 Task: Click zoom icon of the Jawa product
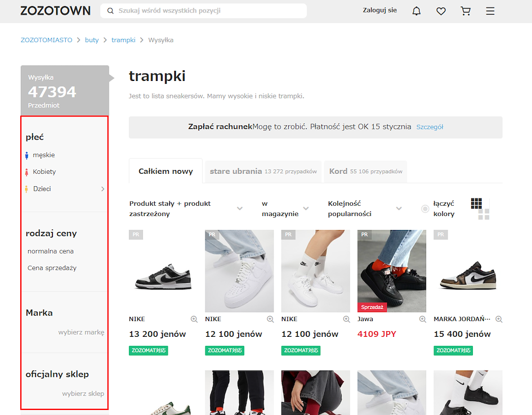click(422, 319)
